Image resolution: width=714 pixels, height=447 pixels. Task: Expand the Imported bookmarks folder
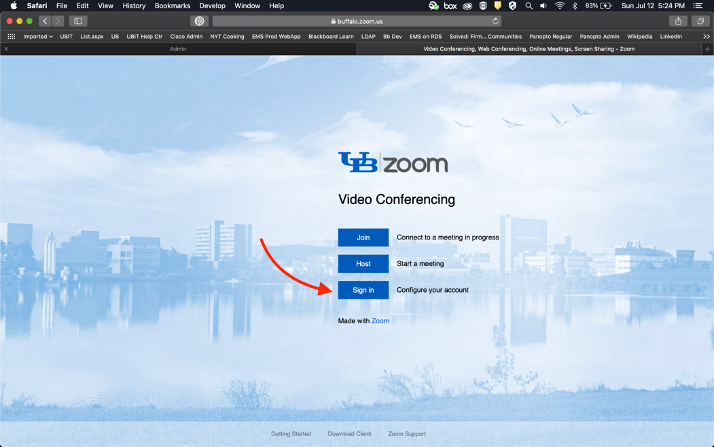click(38, 36)
